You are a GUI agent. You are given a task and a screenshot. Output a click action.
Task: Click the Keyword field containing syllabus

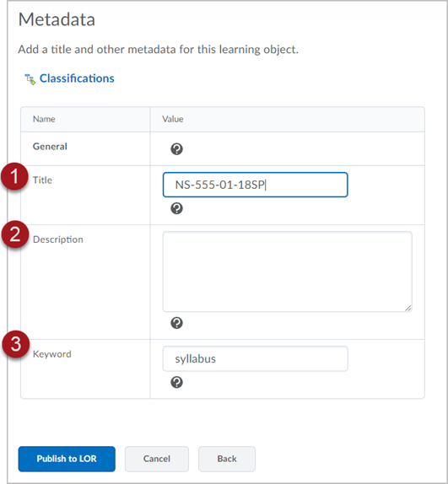point(256,358)
